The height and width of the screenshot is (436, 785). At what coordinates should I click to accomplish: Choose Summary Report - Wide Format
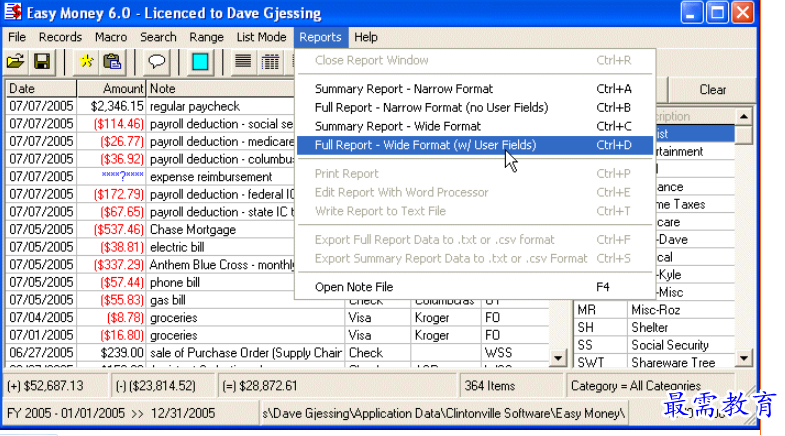(x=475, y=126)
